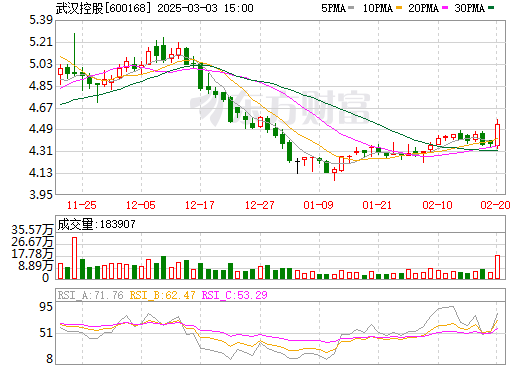
Task: Select the 02-20 date axis label
Action: tap(496, 205)
